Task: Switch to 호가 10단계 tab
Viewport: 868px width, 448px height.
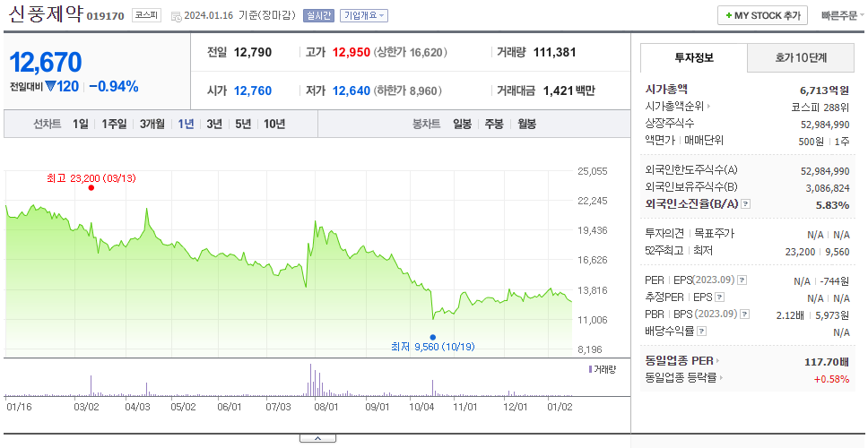Action: click(x=801, y=57)
